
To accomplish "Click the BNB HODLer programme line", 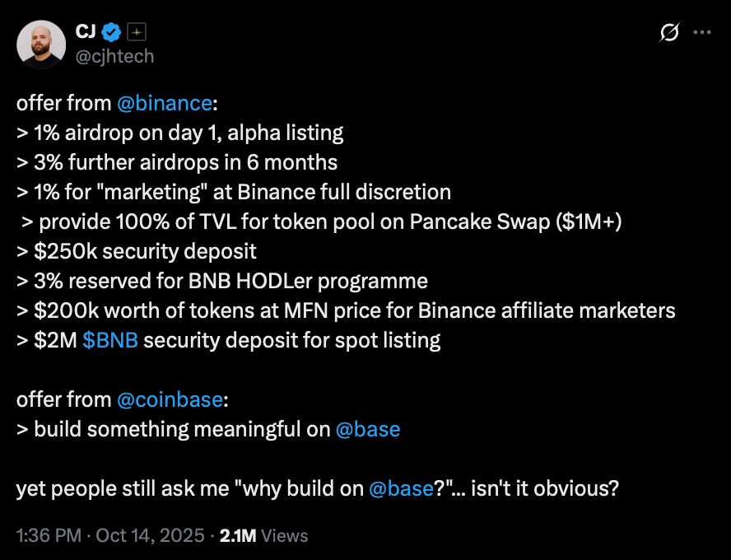I will point(221,281).
